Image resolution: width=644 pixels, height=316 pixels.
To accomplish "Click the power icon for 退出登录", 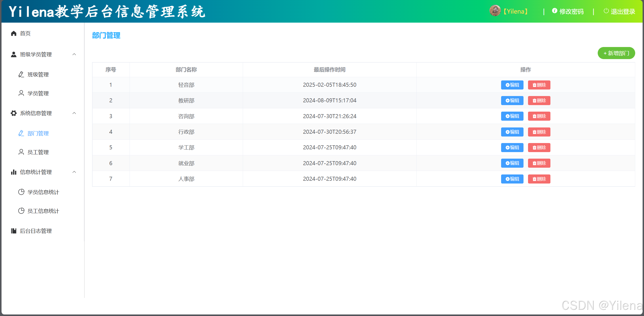I will (606, 11).
